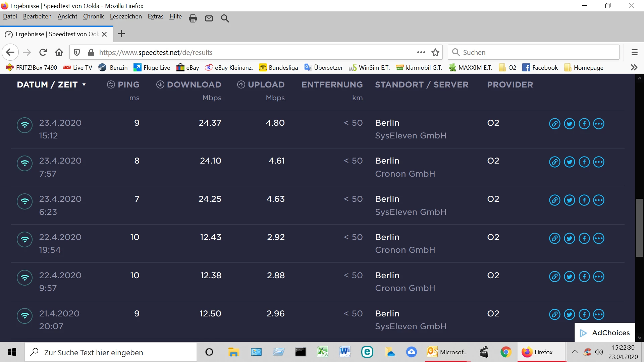Sort results by Datum / Zeit arrow
The image size is (644, 362).
click(84, 85)
